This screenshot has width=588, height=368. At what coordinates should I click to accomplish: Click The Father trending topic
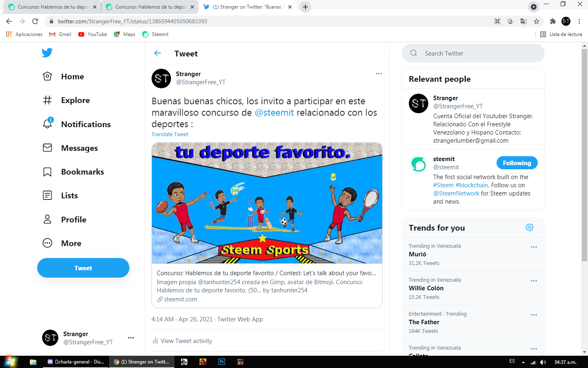coord(424,322)
